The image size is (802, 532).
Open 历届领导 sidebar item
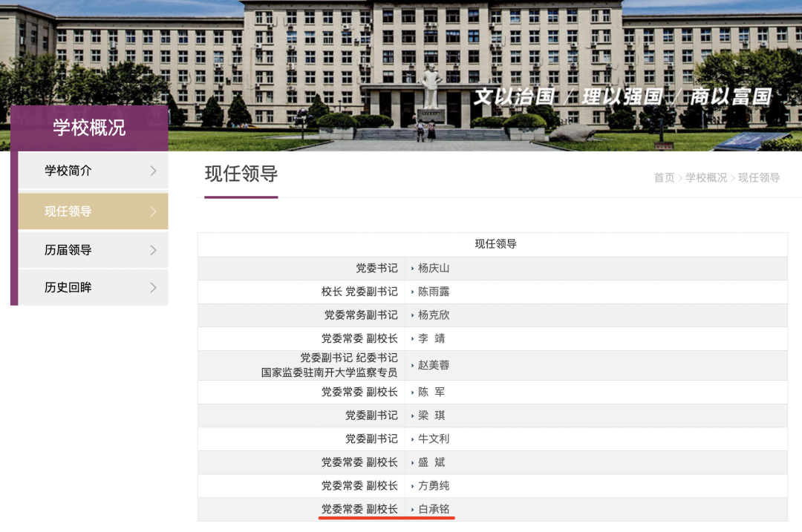(x=68, y=250)
